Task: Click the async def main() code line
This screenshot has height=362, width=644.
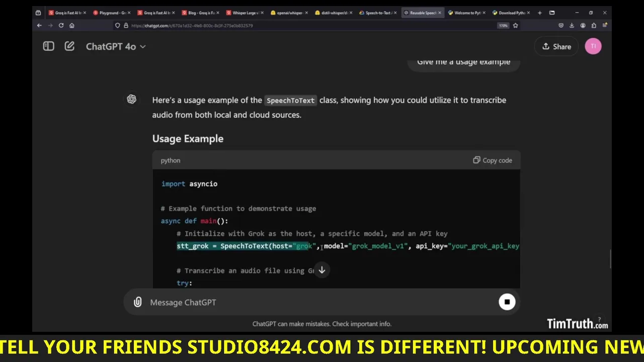Action: 194,221
